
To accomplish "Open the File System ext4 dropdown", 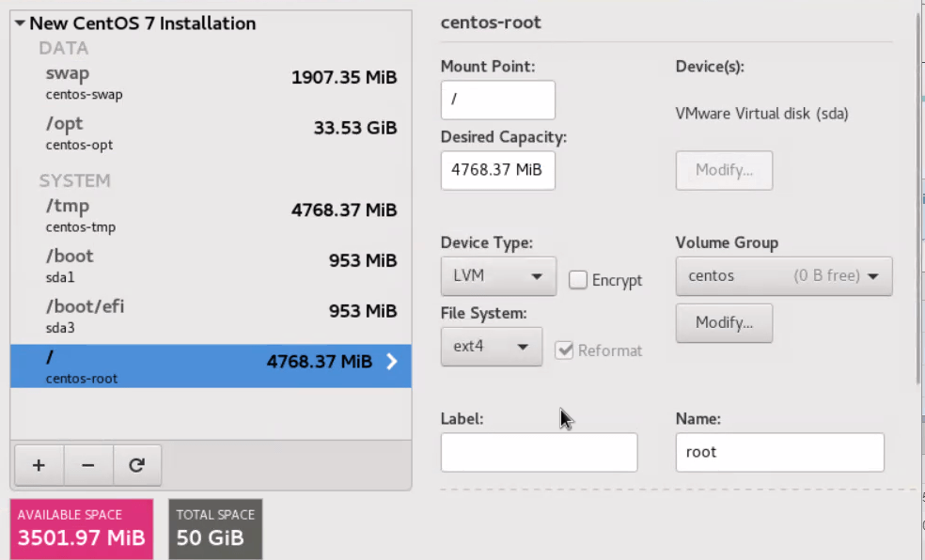I will pos(492,346).
